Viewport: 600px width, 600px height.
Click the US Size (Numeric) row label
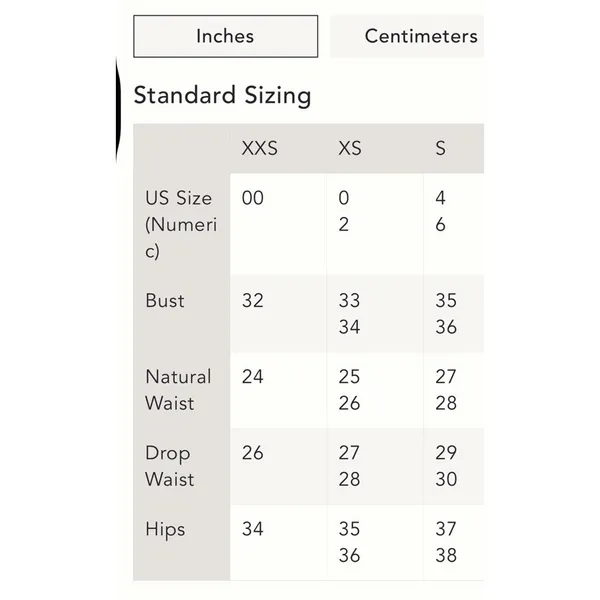pos(181,224)
